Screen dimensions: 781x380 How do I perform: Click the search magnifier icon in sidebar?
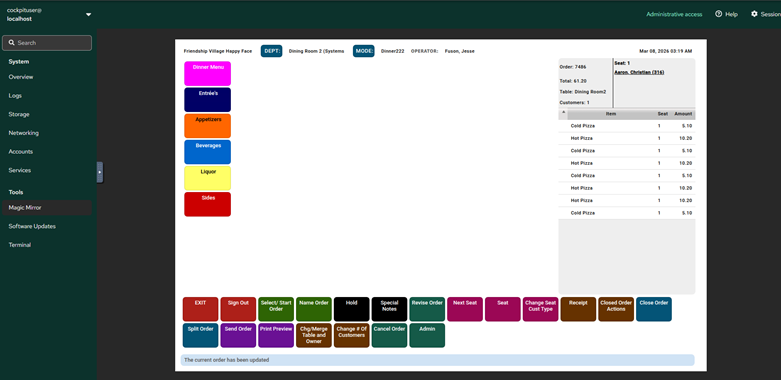point(11,43)
